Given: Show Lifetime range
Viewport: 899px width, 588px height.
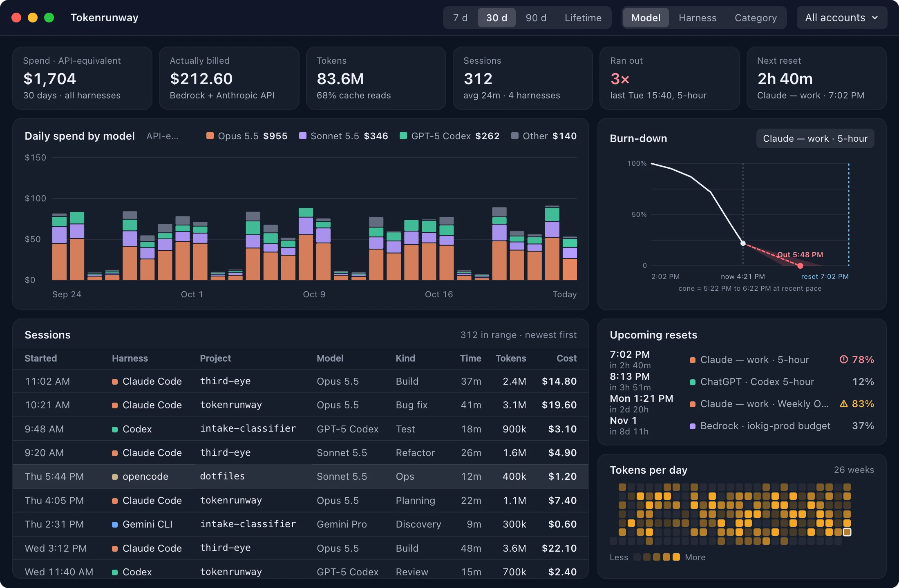Looking at the screenshot, I should 583,18.
